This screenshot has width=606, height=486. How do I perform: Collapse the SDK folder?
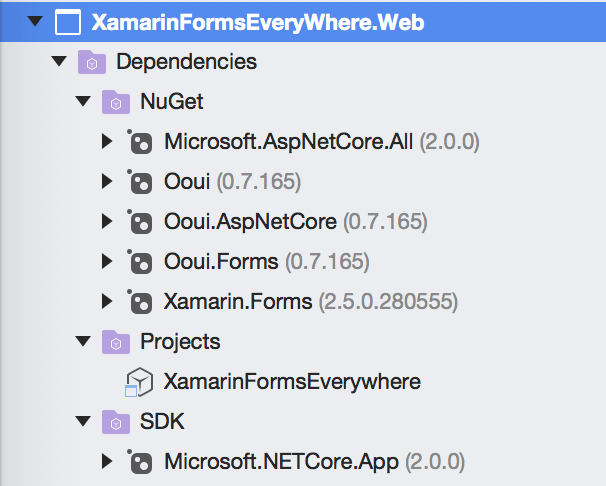pyautogui.click(x=83, y=421)
